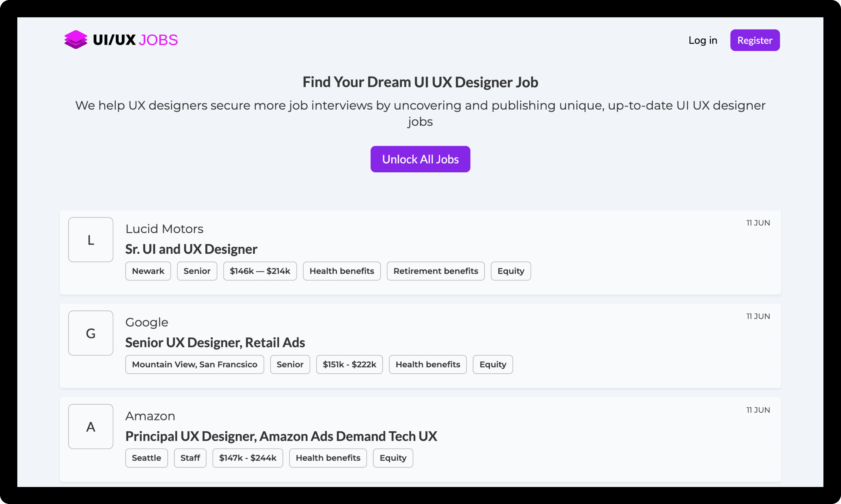Click the $146k — $214k salary tag
841x504 pixels.
[260, 271]
